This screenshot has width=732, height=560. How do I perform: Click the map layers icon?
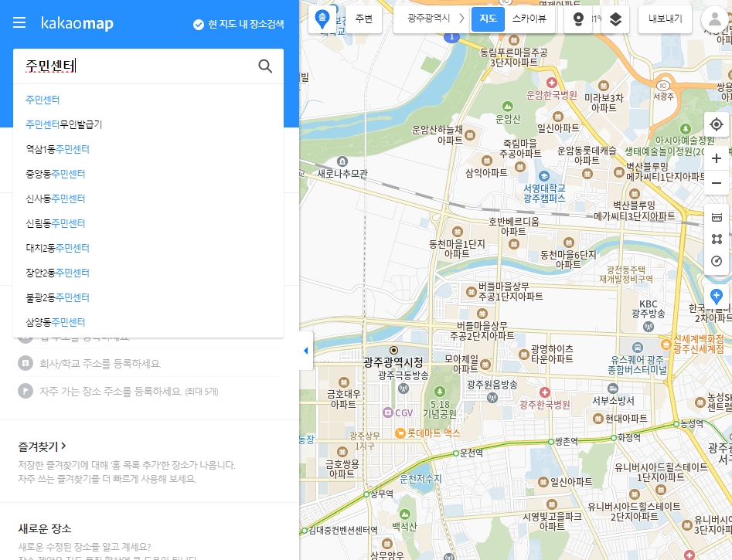(616, 19)
